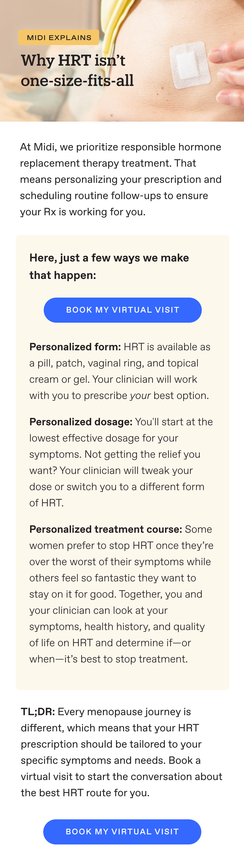244x868 pixels.
Task: Click 'Here, just a few ways' heading
Action: click(x=109, y=266)
